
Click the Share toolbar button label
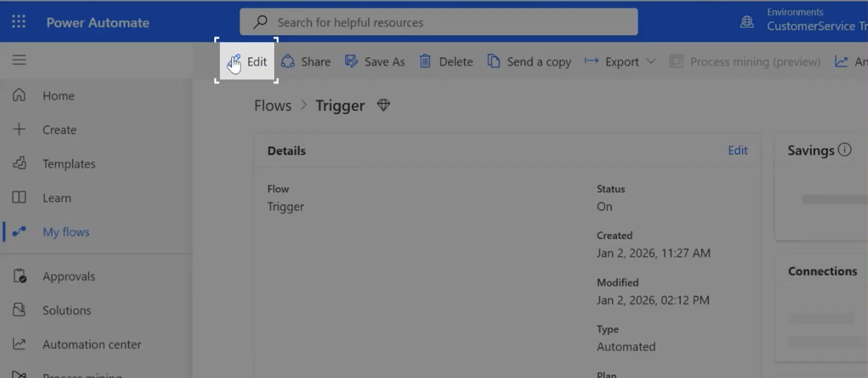click(x=316, y=62)
